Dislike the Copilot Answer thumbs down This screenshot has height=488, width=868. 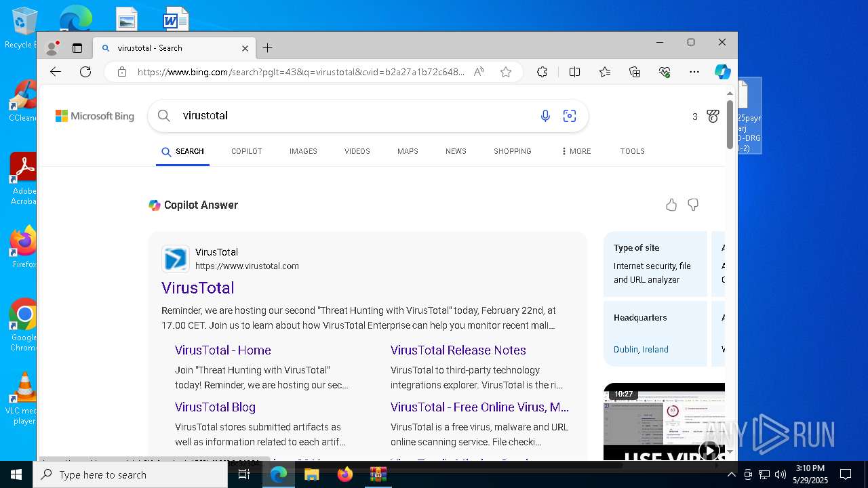point(693,205)
